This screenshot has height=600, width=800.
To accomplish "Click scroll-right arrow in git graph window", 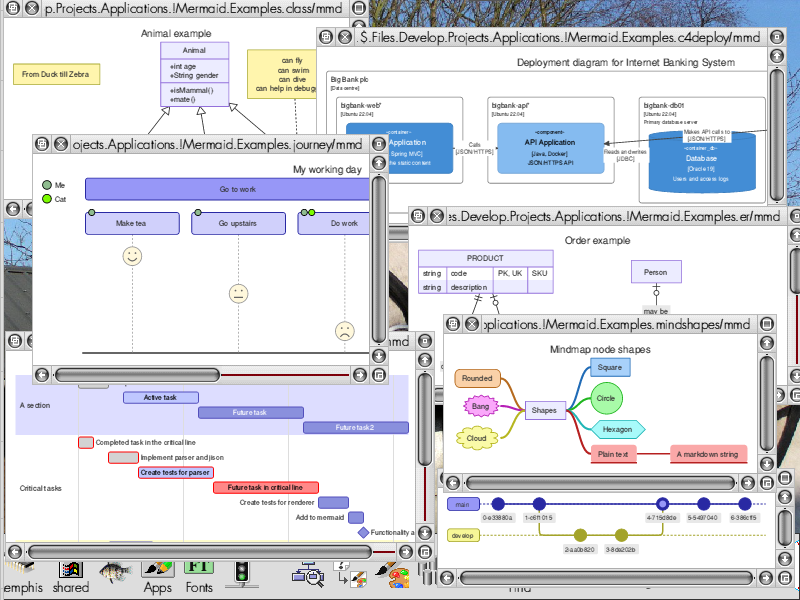I will [x=766, y=578].
